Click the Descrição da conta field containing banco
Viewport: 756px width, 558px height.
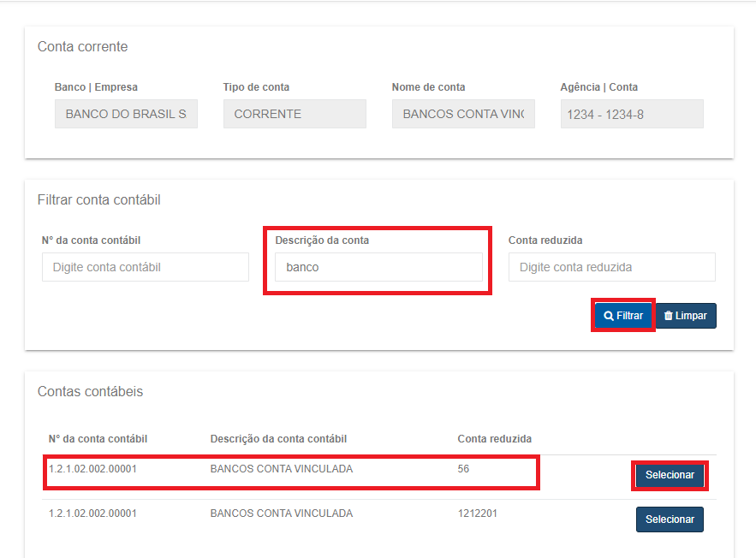pyautogui.click(x=378, y=267)
